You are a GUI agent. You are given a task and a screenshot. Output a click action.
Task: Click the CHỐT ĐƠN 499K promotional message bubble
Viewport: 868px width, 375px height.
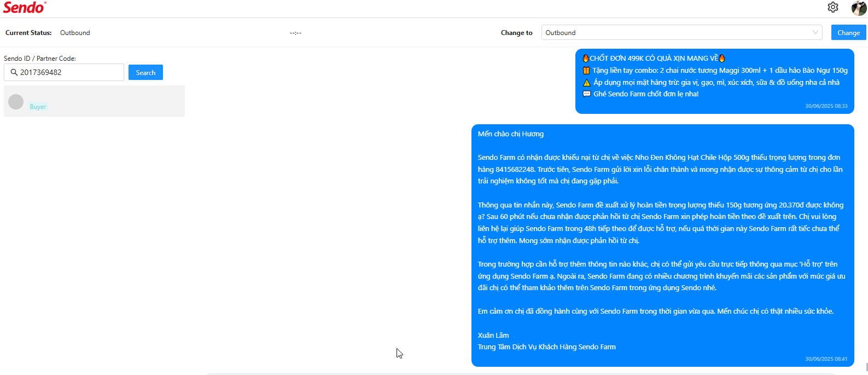click(715, 81)
